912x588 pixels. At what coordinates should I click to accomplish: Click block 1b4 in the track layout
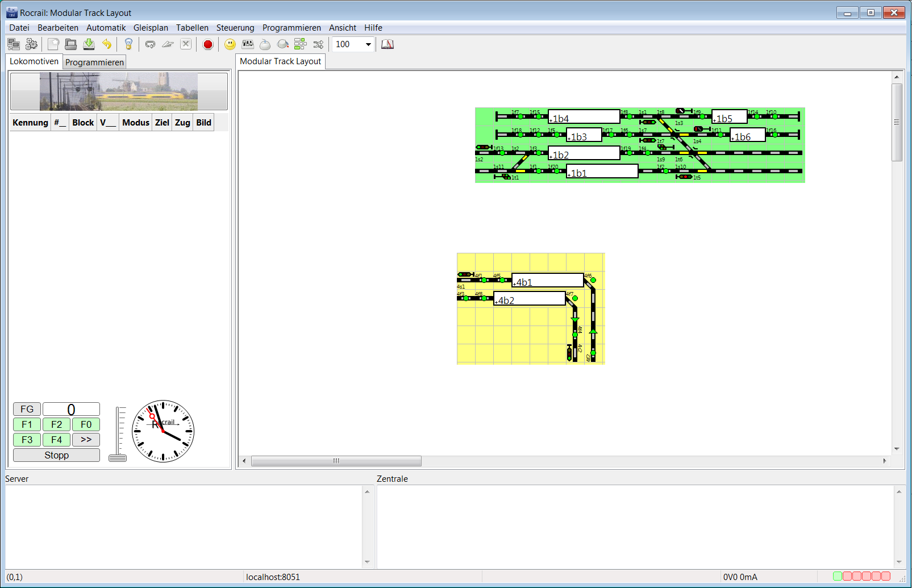pyautogui.click(x=584, y=117)
